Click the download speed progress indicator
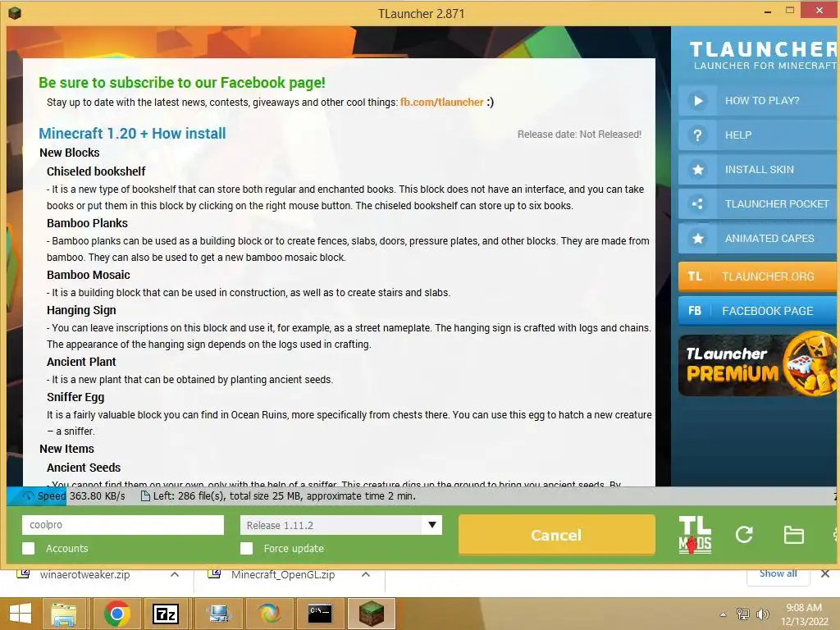The height and width of the screenshot is (630, 840). point(73,496)
